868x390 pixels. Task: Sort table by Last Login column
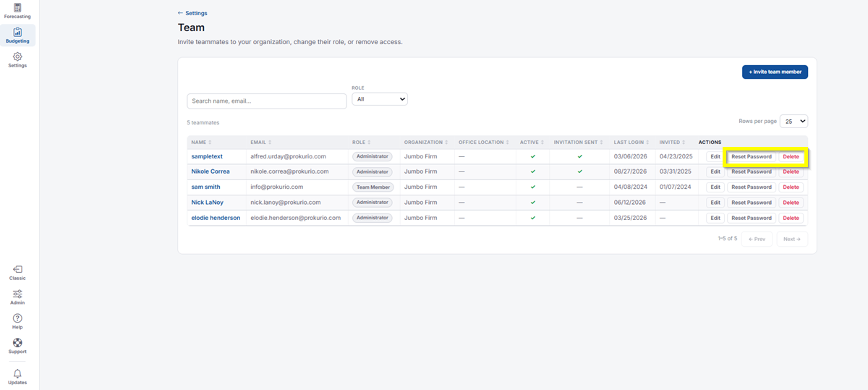(x=631, y=143)
